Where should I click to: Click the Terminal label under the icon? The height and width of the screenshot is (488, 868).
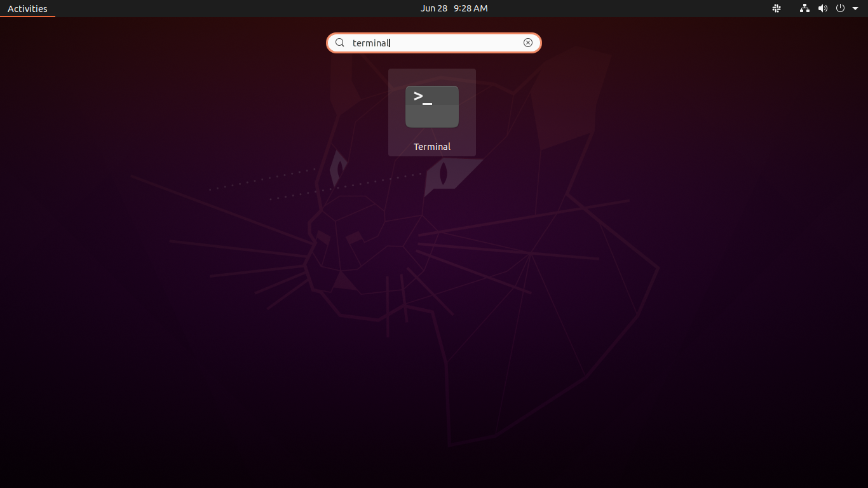tap(432, 147)
